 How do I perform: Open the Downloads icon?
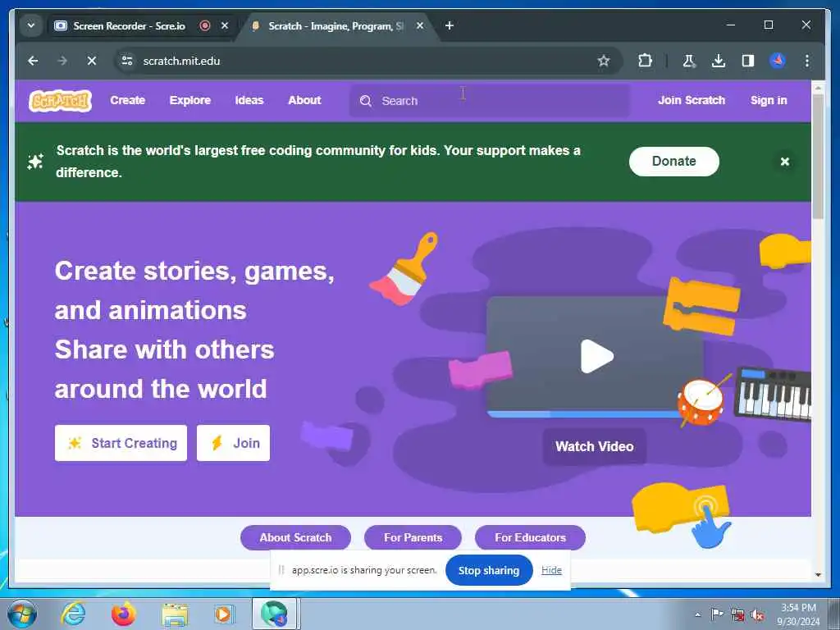coord(719,61)
